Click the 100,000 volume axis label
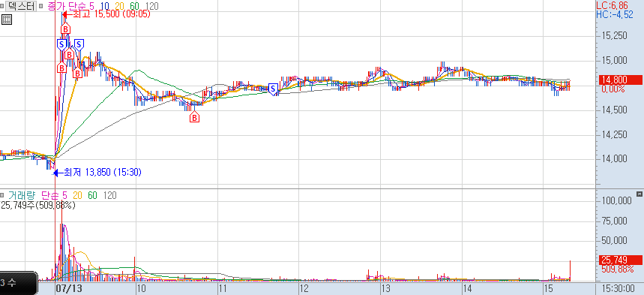Screen dimensions: 644x295 (x=616, y=200)
